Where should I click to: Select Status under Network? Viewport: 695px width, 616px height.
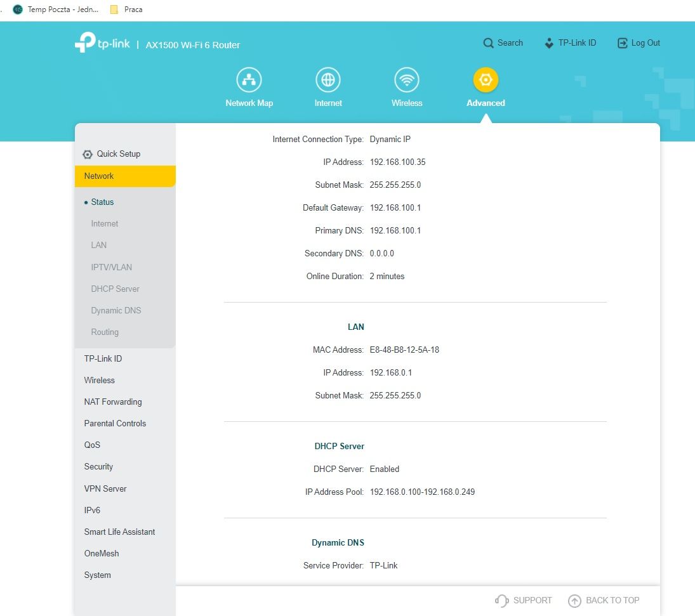(102, 202)
